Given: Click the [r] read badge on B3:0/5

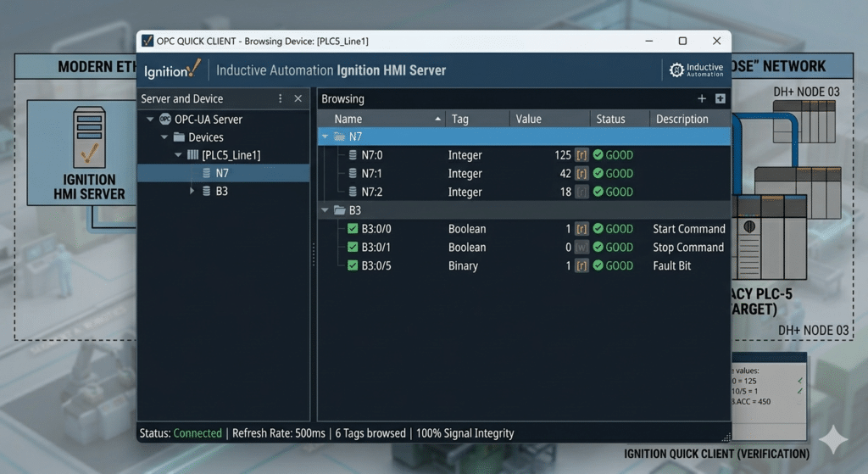Looking at the screenshot, I should (x=581, y=265).
